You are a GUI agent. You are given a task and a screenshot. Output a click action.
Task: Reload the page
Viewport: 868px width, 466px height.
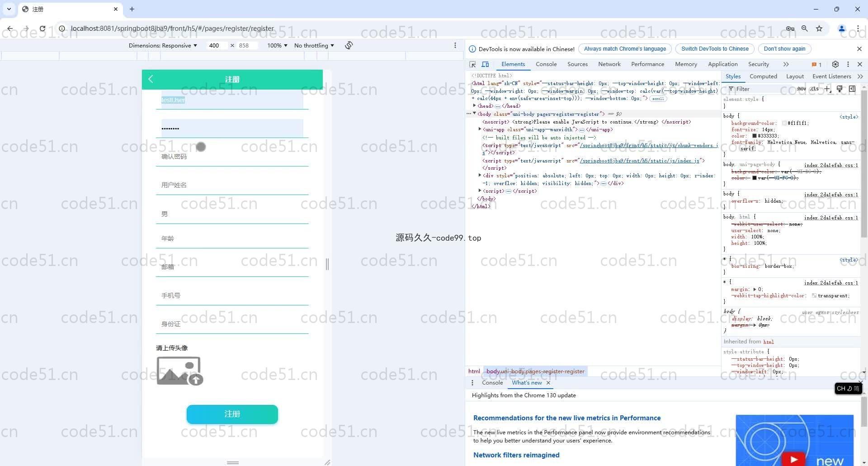tap(42, 29)
